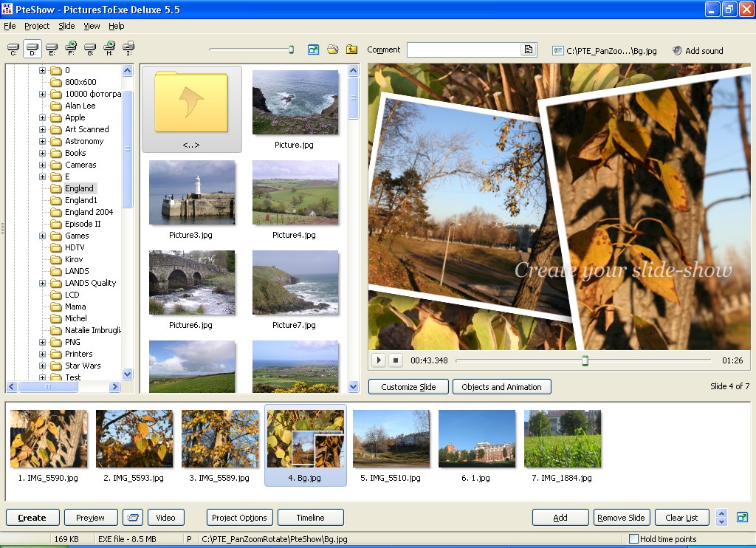
Task: Click Clear List button
Action: tap(681, 518)
